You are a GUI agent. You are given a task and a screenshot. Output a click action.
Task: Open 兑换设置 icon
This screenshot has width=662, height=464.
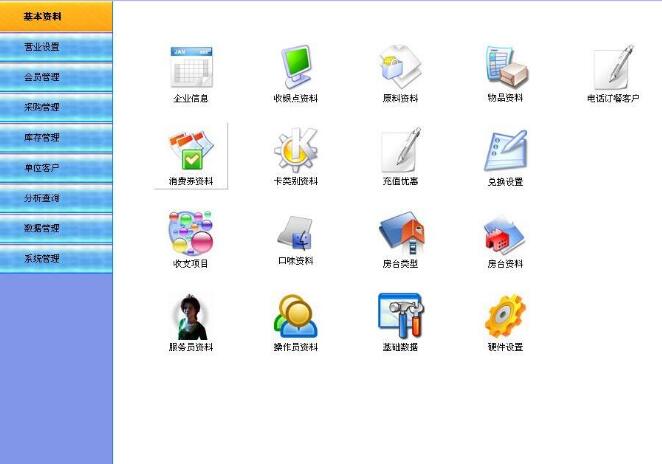505,151
